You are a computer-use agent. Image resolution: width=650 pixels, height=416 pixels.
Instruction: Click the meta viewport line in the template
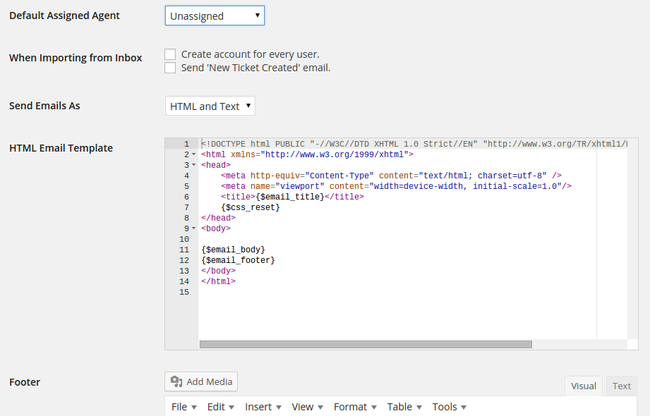(396, 186)
